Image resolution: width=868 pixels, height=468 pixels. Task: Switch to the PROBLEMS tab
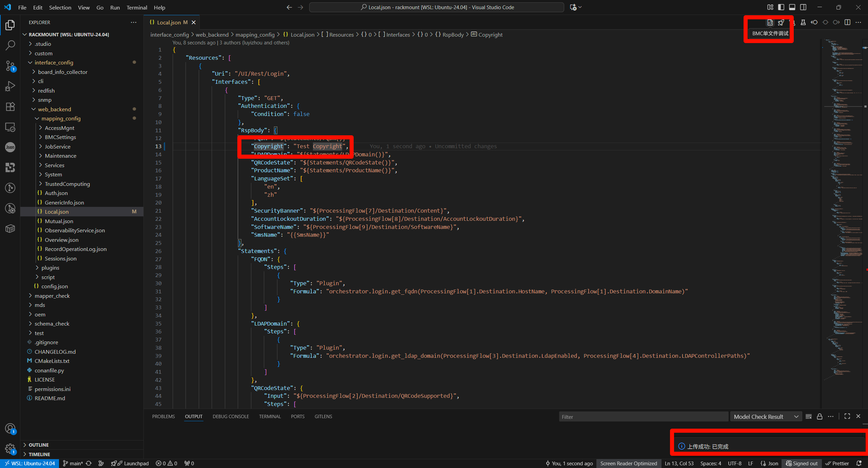[163, 416]
